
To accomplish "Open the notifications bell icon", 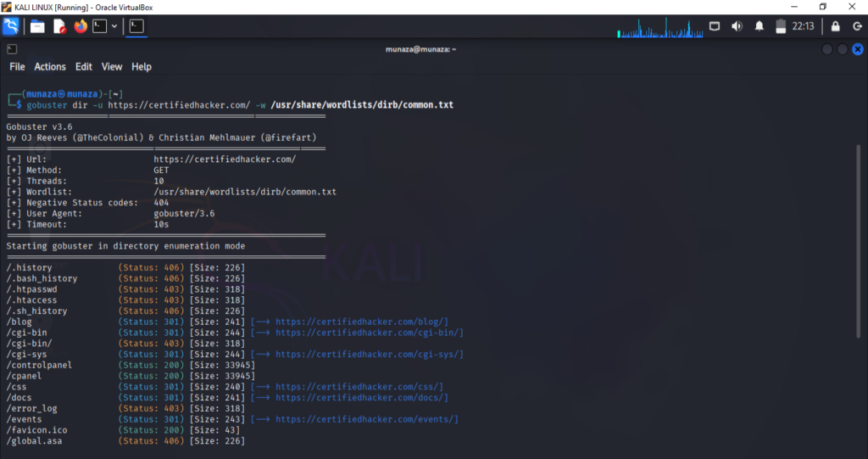I will (x=759, y=26).
